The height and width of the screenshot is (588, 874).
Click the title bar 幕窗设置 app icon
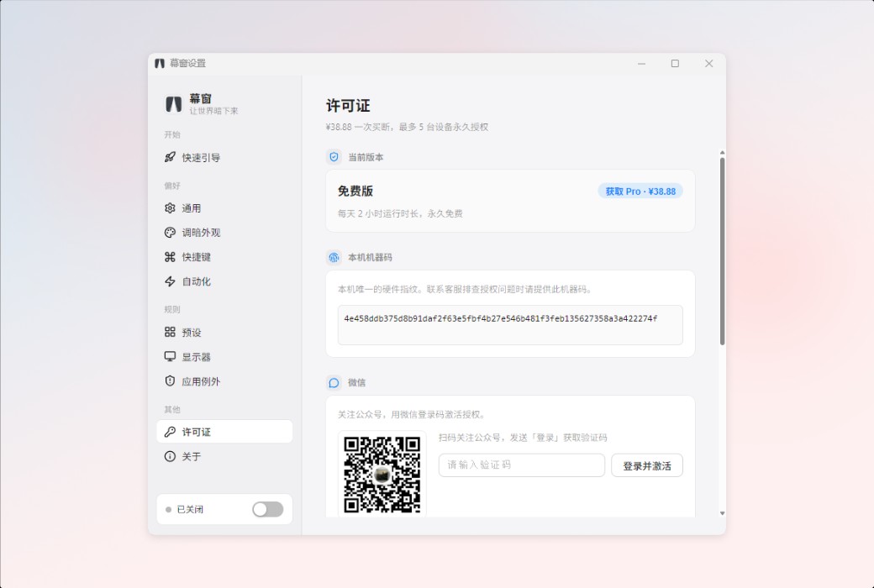pyautogui.click(x=160, y=64)
